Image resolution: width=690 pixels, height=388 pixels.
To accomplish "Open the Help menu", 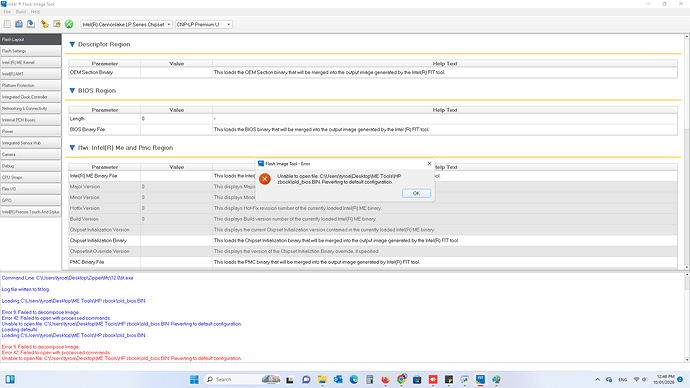I will coord(35,12).
